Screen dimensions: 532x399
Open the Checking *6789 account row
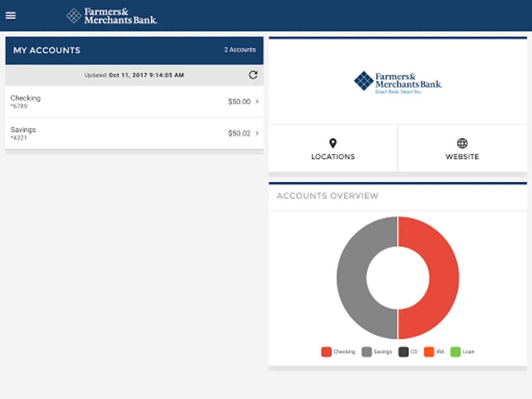pos(134,102)
